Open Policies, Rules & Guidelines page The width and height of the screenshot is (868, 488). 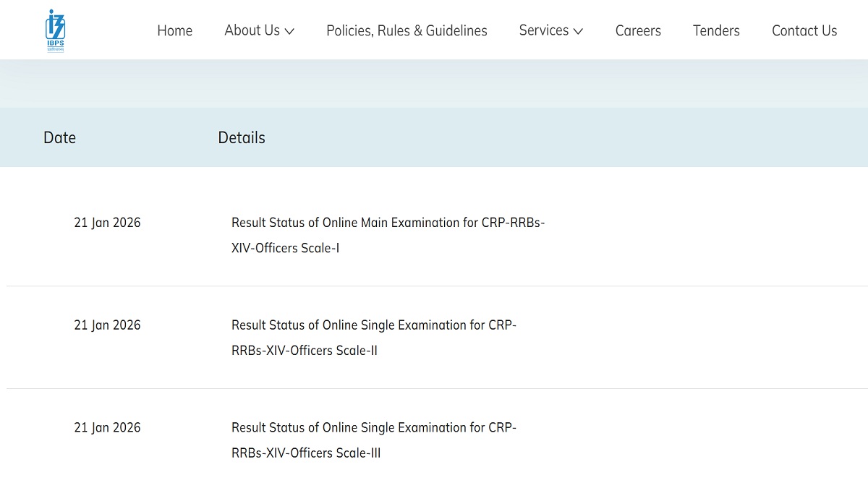coord(407,30)
